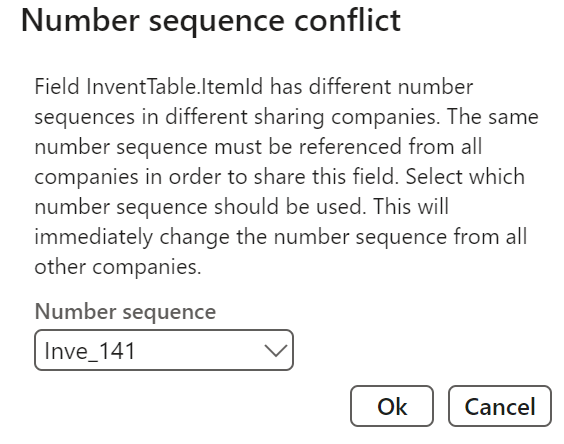
Task: Dismiss the dialog with Cancel
Action: (500, 406)
